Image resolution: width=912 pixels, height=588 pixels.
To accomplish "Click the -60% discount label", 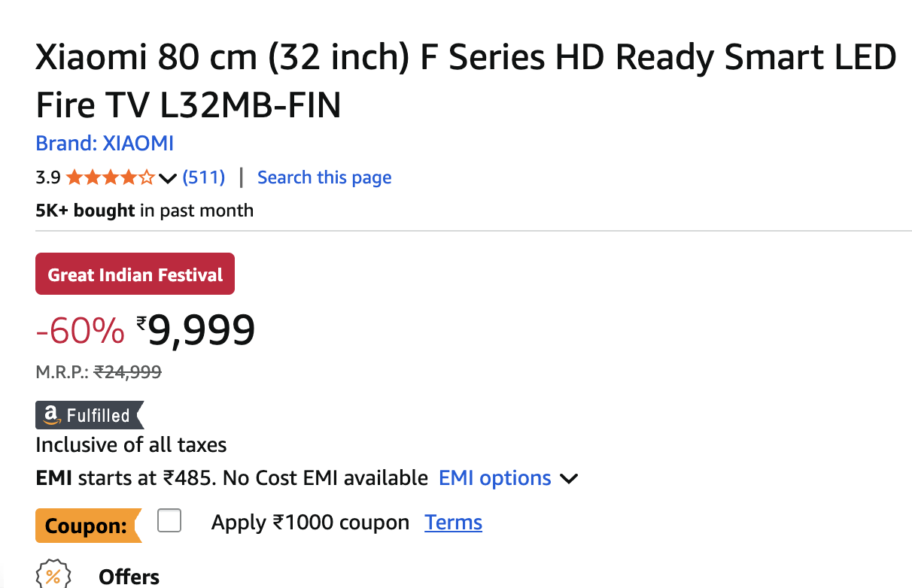I will 81,332.
